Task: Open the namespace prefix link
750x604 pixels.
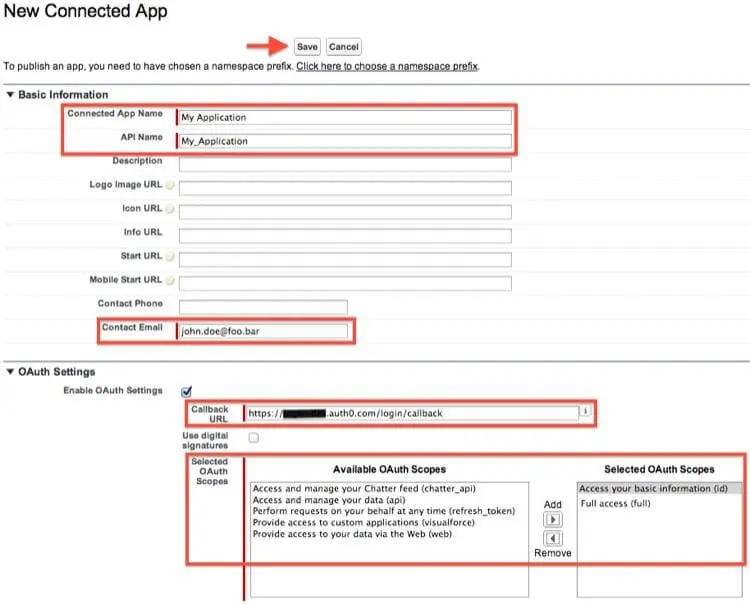Action: click(387, 66)
